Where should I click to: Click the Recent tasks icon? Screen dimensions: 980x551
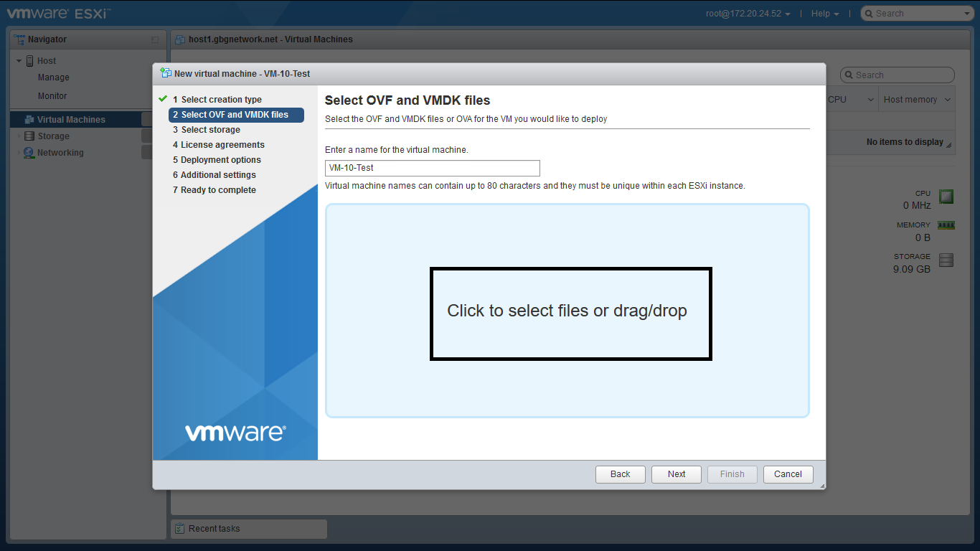(179, 529)
